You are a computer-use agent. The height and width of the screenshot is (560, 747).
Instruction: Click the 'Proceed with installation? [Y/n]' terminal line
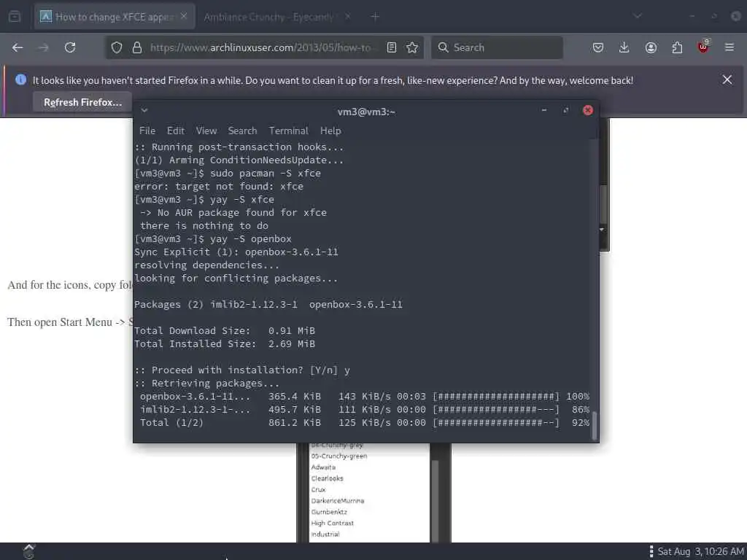pyautogui.click(x=242, y=370)
